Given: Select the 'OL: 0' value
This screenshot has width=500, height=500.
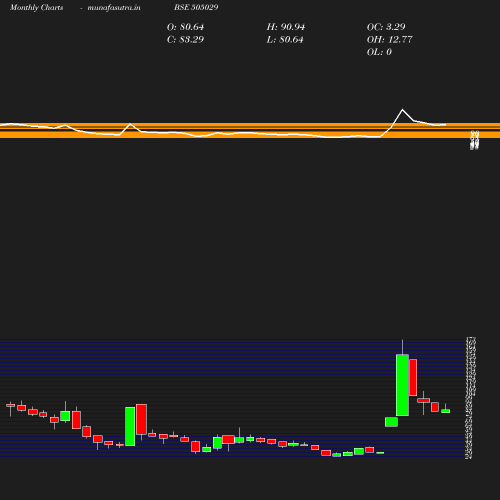Looking at the screenshot, I should [x=379, y=52].
